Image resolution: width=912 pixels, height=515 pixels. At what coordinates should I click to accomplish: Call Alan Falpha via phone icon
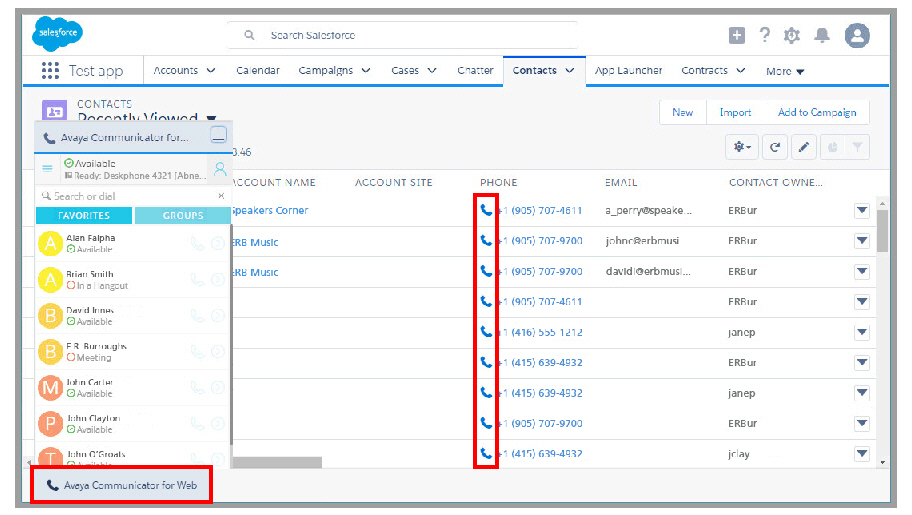tap(197, 243)
